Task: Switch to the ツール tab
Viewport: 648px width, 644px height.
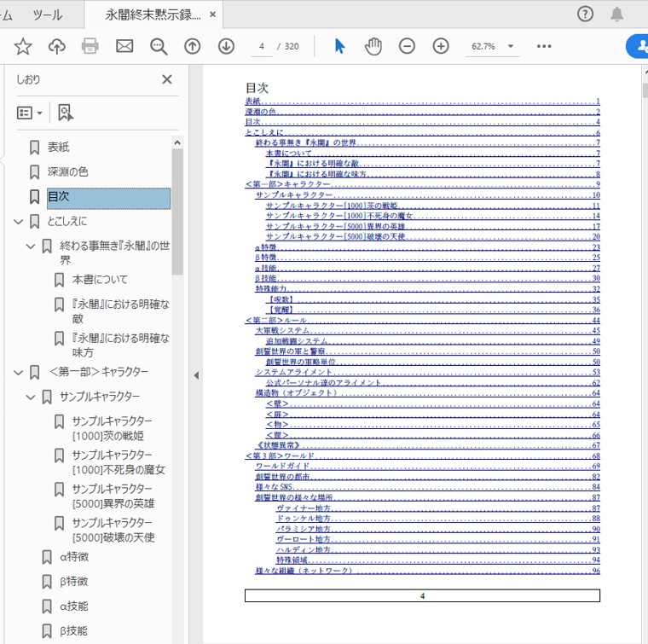Action: [x=47, y=15]
